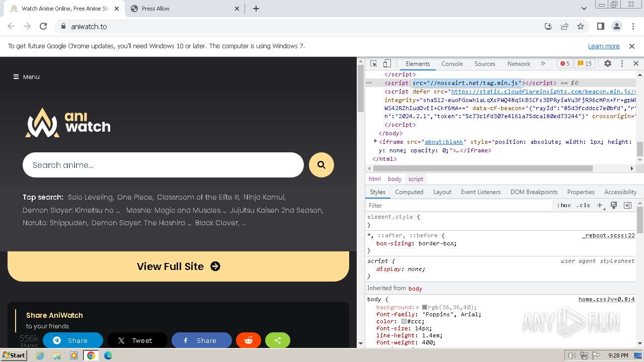Open the green more-share options icon

coord(278,340)
